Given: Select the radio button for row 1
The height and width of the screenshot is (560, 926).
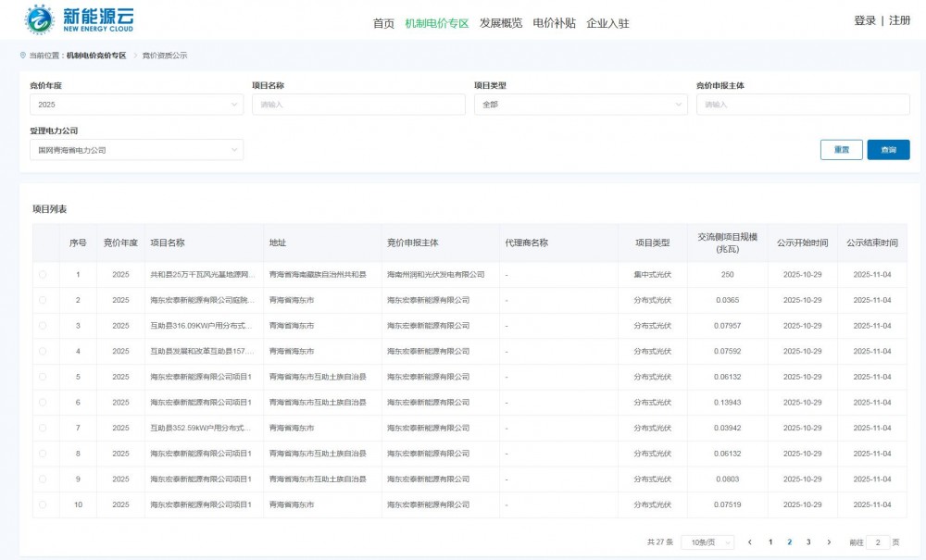Looking at the screenshot, I should [x=43, y=275].
